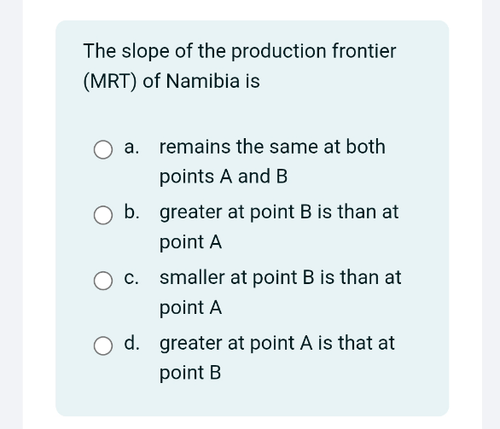Select the radio button for option a

pos(103,150)
